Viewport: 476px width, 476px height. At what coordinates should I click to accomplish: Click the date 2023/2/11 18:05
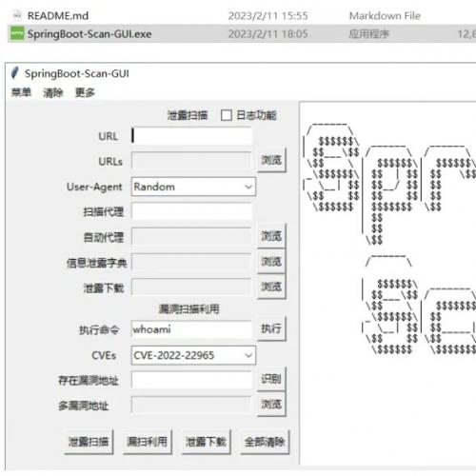268,34
